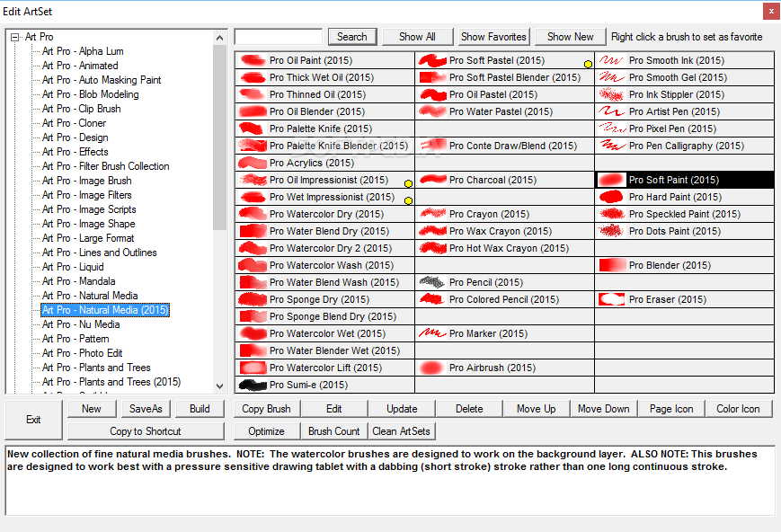Select Pro Charcoal brush icon
Image resolution: width=781 pixels, height=532 pixels.
pos(432,180)
